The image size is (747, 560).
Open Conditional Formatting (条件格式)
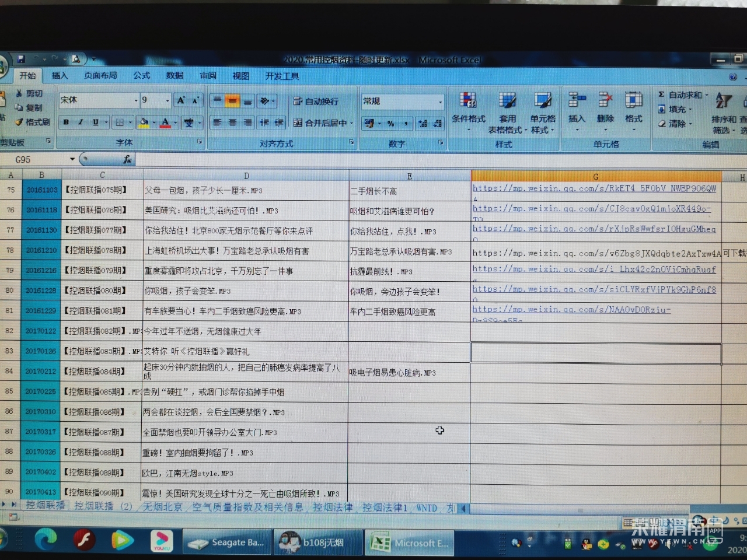[x=468, y=108]
